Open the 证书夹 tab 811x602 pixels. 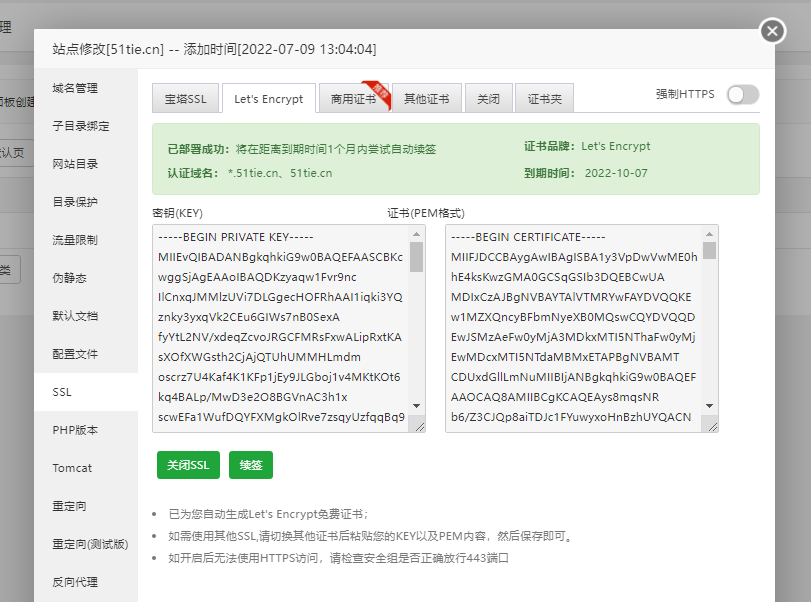(x=545, y=99)
